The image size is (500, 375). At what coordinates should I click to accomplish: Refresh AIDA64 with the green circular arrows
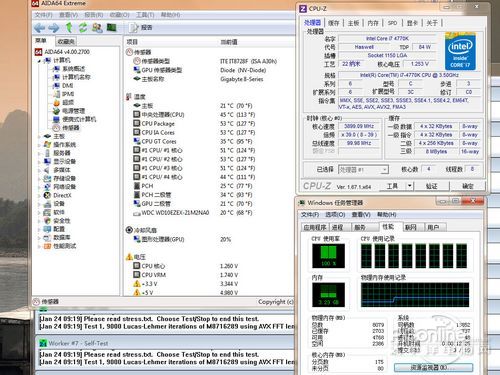pyautogui.click(x=83, y=27)
